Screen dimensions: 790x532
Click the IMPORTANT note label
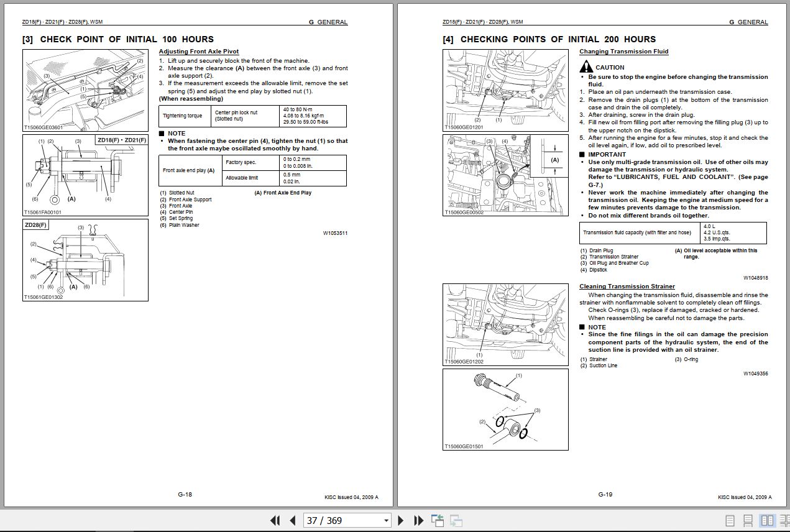pos(607,154)
